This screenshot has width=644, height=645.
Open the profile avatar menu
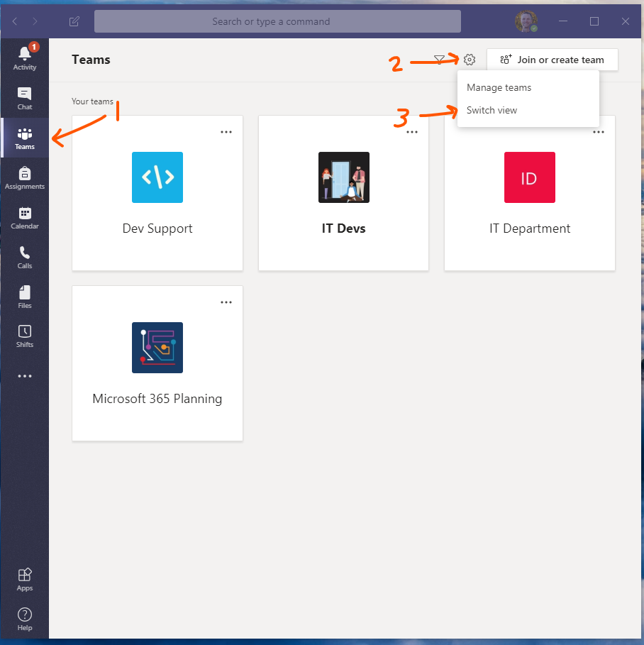click(x=526, y=21)
